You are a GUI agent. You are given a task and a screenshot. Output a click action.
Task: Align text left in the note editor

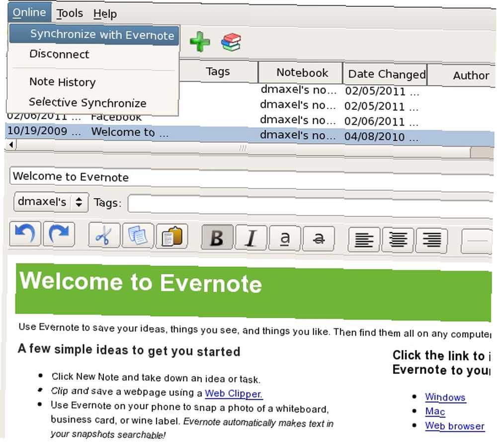click(x=364, y=240)
